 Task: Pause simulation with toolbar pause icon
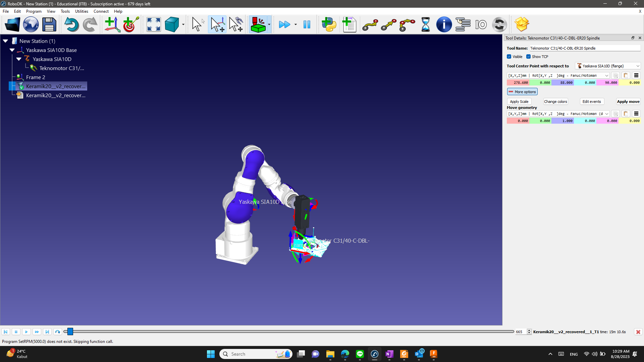307,24
